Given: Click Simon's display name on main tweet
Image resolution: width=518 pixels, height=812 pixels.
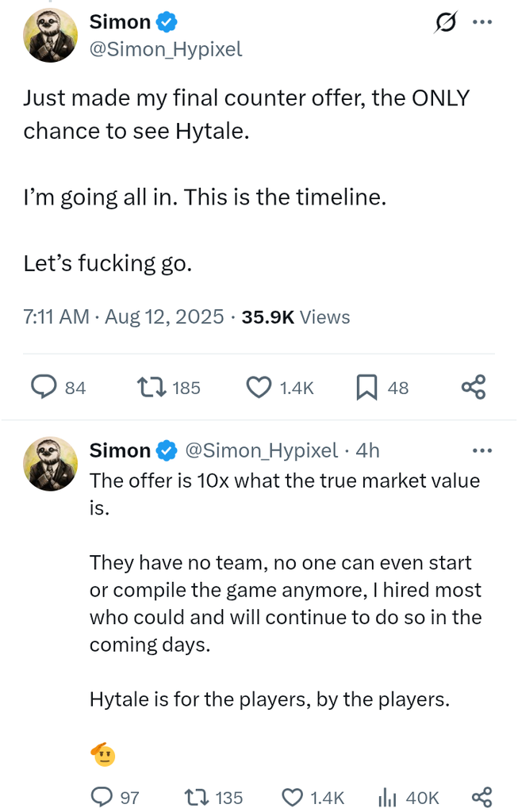Looking at the screenshot, I should coord(120,23).
